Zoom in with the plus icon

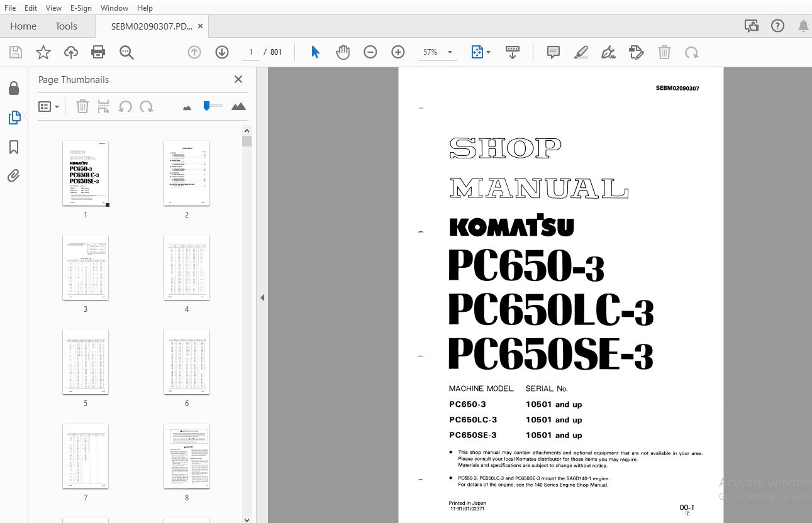tap(398, 52)
